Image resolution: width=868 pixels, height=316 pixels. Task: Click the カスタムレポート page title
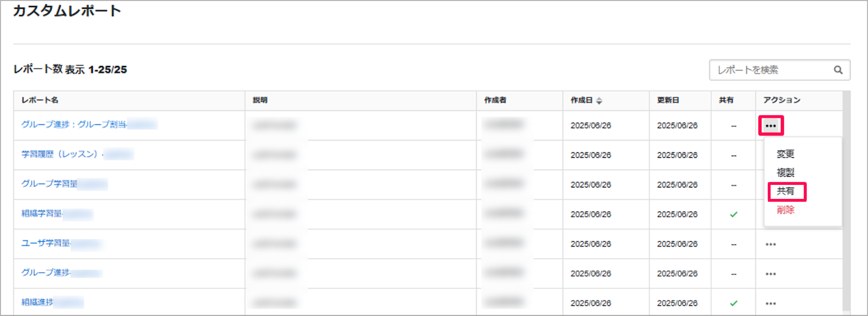pyautogui.click(x=67, y=11)
